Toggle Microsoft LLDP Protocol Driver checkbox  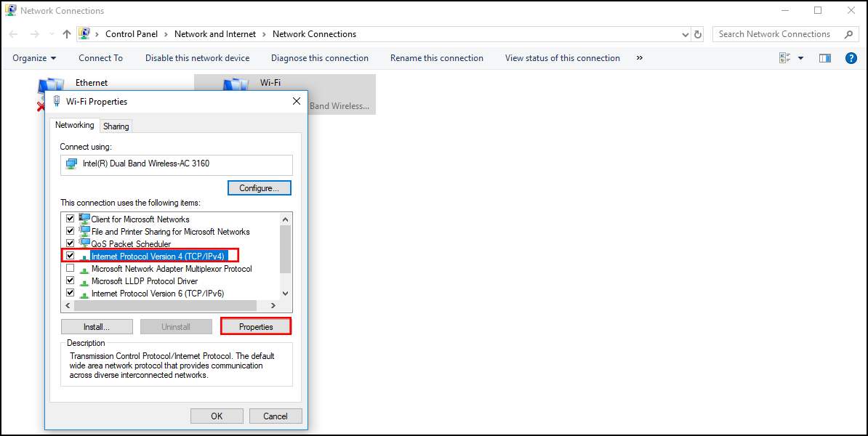(70, 280)
